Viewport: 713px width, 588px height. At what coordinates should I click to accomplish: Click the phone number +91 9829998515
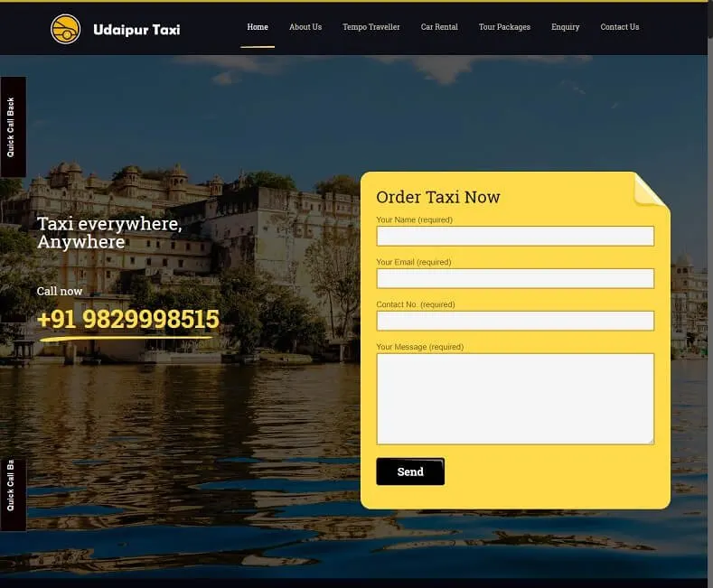(x=128, y=319)
